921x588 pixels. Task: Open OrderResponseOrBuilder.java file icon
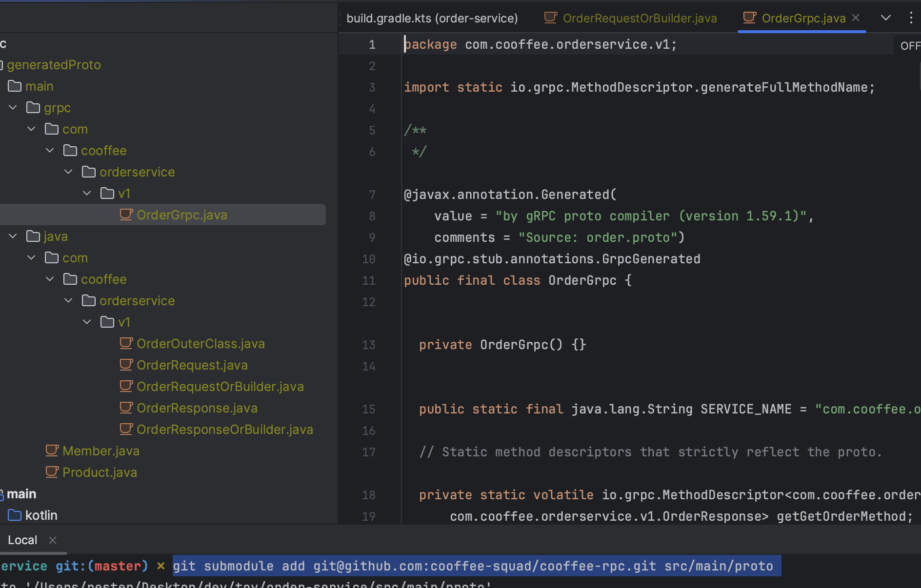click(126, 429)
